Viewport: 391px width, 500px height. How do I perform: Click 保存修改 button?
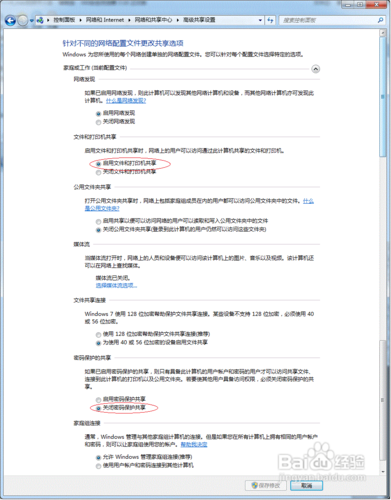click(x=266, y=485)
